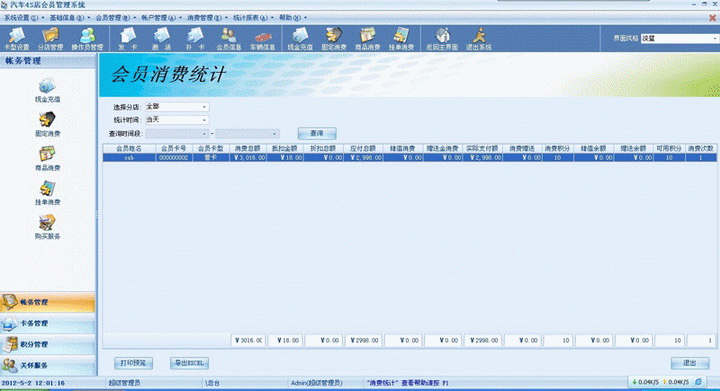Viewport: 720px width, 391px height.
Task: Sort by 实际支付额 column header
Action: (482, 149)
